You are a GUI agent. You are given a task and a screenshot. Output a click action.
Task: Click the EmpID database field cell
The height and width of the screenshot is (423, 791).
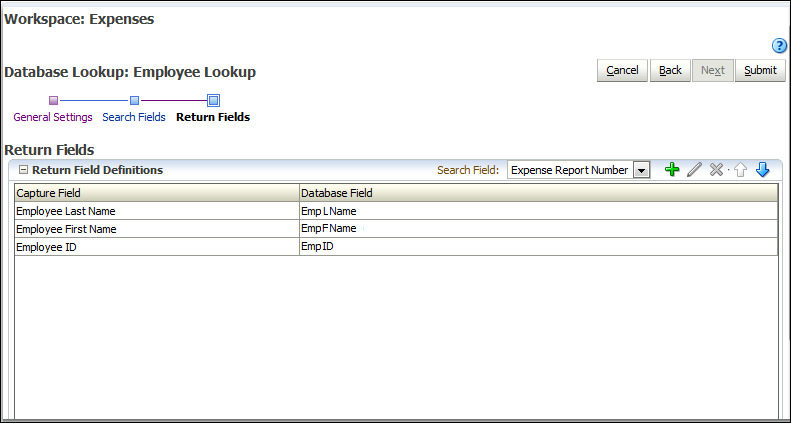tap(538, 247)
